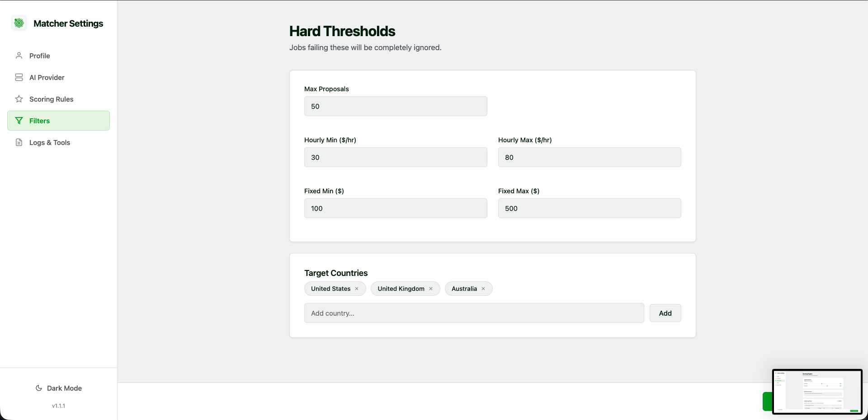Select the Hourly Min field
This screenshot has width=868, height=420.
click(x=396, y=157)
